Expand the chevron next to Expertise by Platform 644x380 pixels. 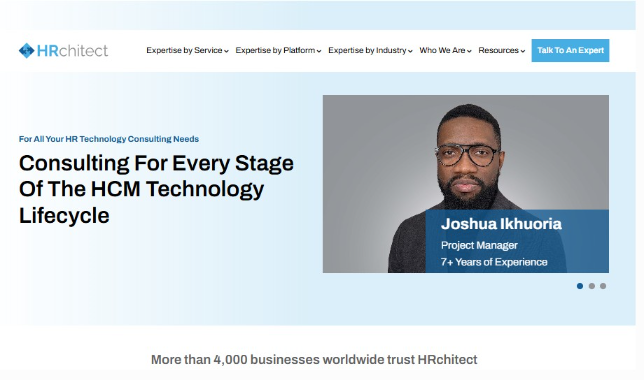click(x=319, y=51)
